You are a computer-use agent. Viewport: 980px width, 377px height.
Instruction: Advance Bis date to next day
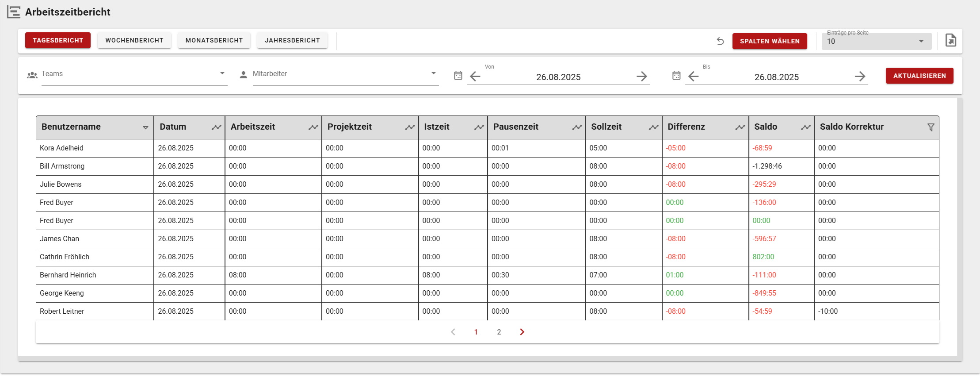point(859,77)
